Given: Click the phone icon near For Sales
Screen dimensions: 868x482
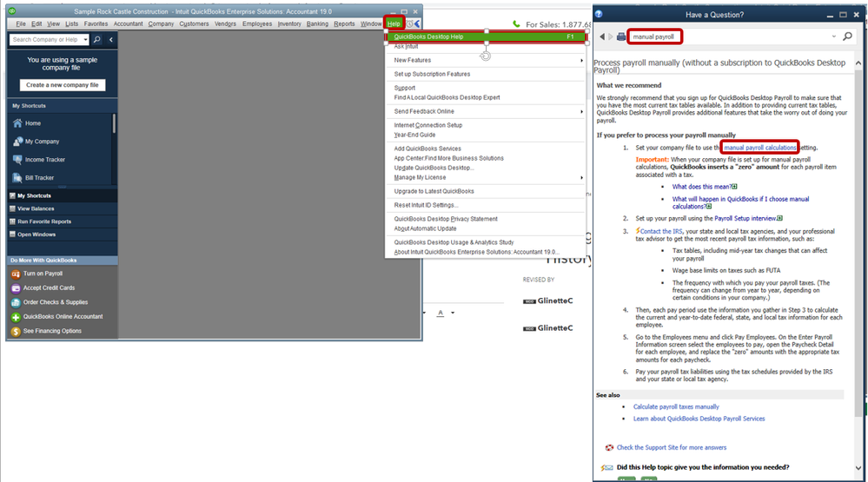Looking at the screenshot, I should (x=516, y=23).
